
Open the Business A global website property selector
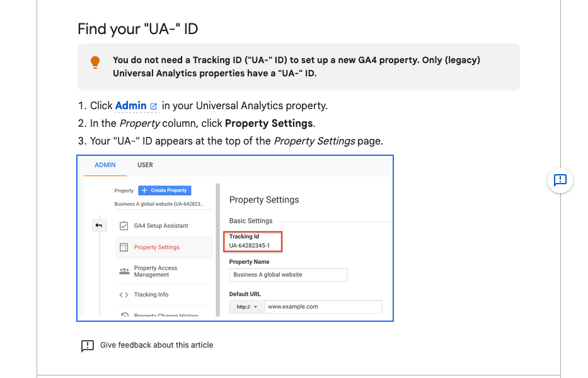(x=158, y=204)
